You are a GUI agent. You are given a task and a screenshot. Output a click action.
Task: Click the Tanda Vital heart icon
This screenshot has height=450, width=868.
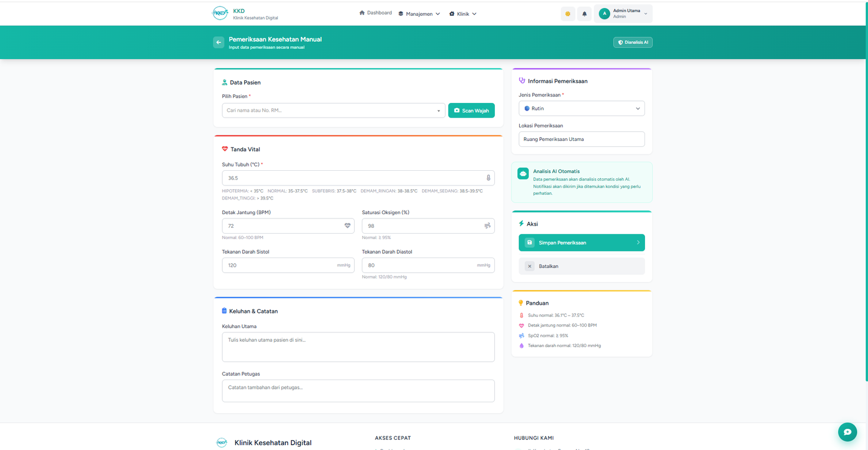[x=225, y=149]
